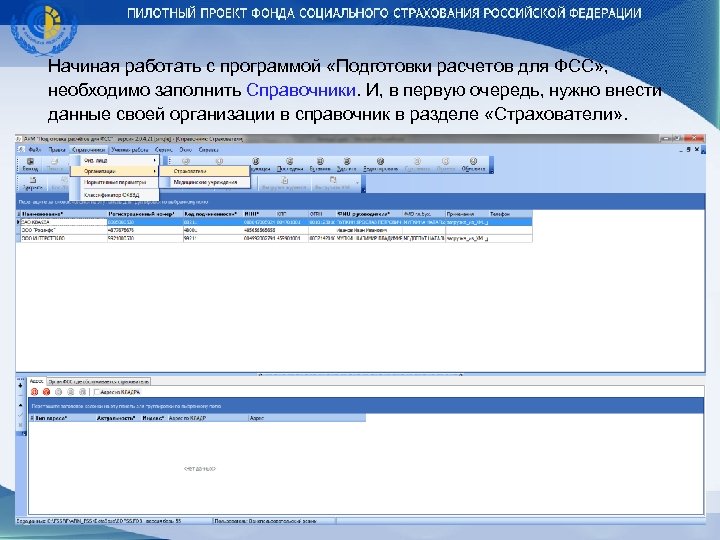Open the Справка menu

pos(208,150)
